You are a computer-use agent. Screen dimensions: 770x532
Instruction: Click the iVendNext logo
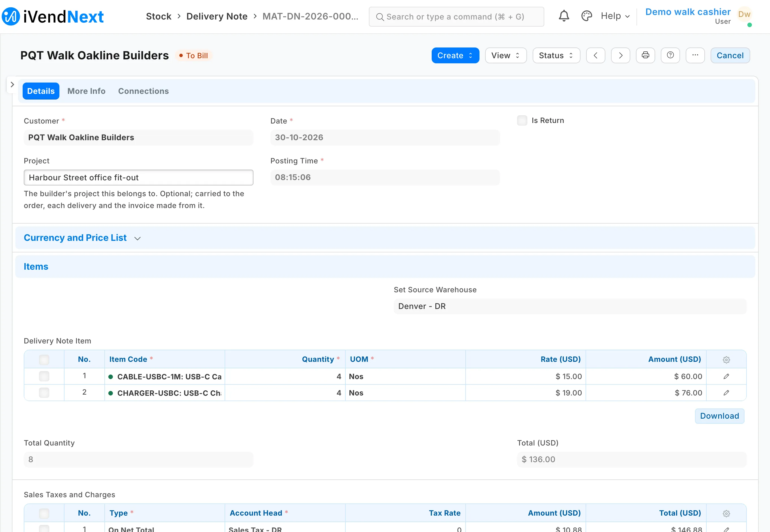click(53, 16)
